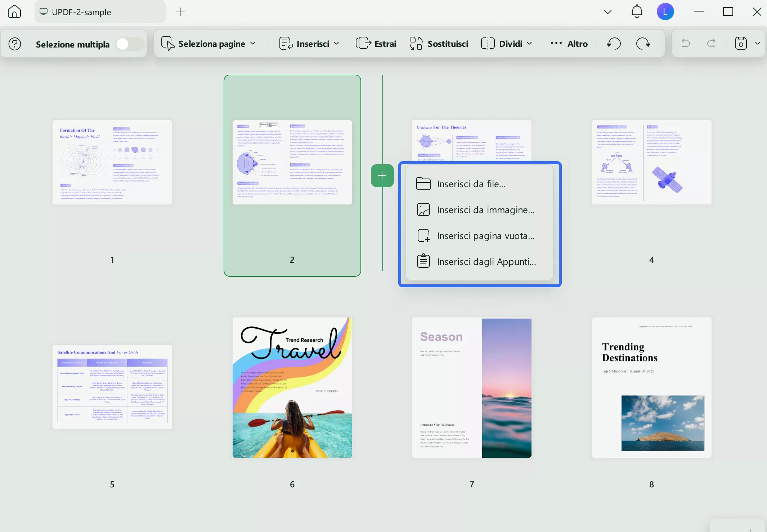Click the Sostituisci button

439,44
